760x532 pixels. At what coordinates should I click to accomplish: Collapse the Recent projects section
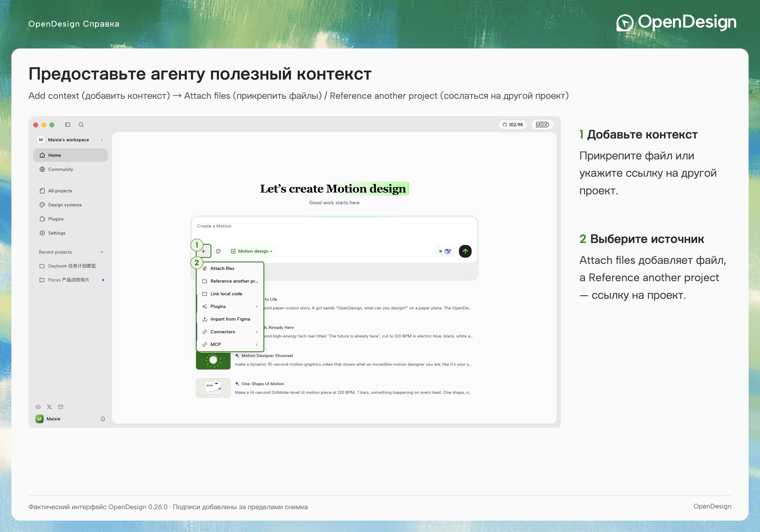pos(102,252)
